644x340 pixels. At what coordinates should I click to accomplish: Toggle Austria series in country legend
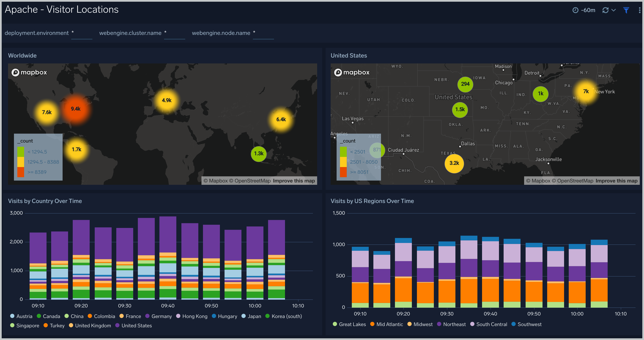[21, 316]
